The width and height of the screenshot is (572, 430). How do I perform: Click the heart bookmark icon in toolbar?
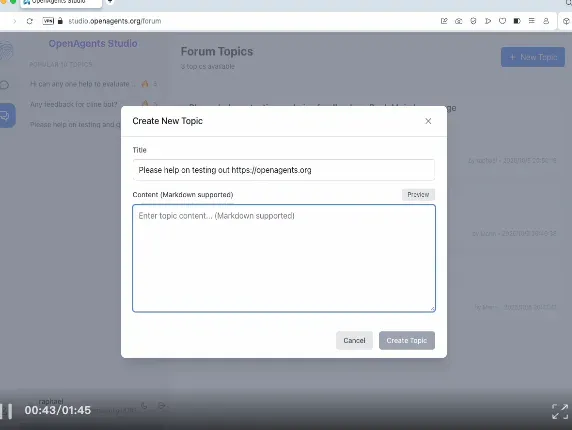[x=502, y=21]
